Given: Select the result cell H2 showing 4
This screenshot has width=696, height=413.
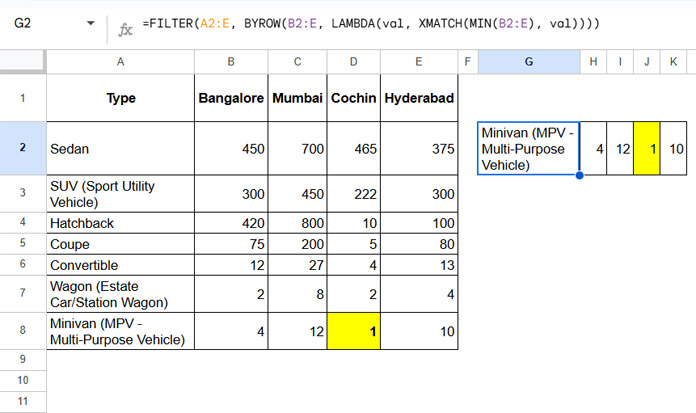Looking at the screenshot, I should coord(593,148).
